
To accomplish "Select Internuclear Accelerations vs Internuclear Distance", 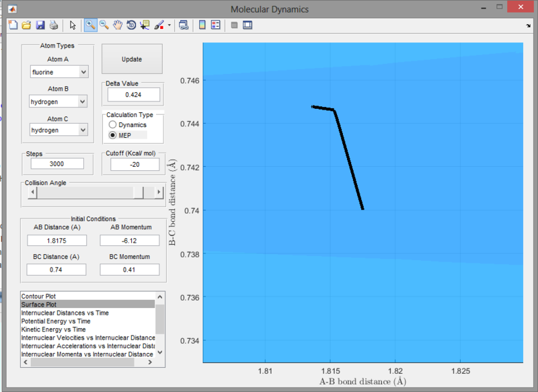I will (x=88, y=346).
